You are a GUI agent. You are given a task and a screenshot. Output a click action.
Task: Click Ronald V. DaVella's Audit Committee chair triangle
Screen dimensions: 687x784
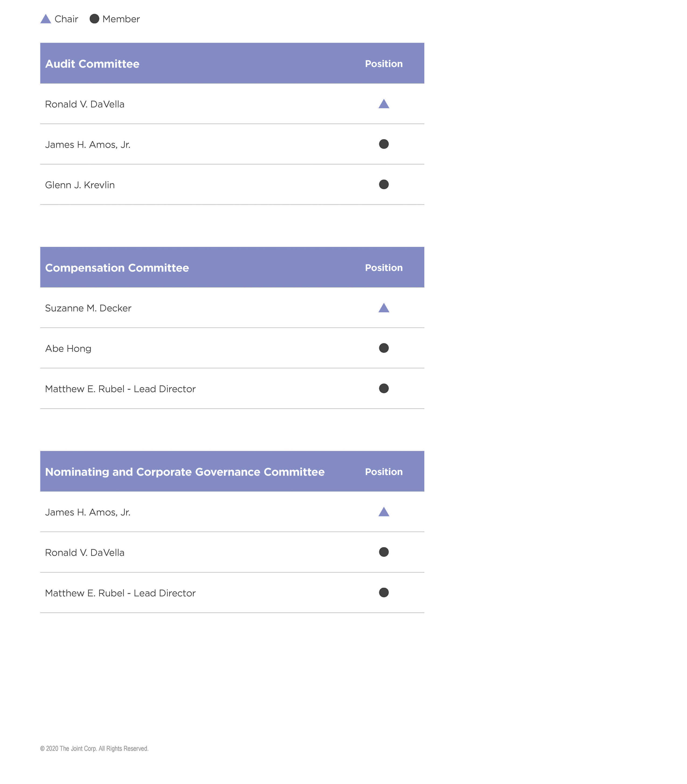tap(384, 104)
